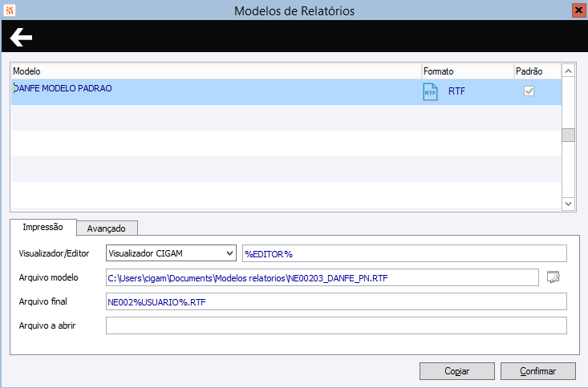Click the CIGAM app icon in title bar
The height and width of the screenshot is (388, 588).
pyautogui.click(x=10, y=10)
